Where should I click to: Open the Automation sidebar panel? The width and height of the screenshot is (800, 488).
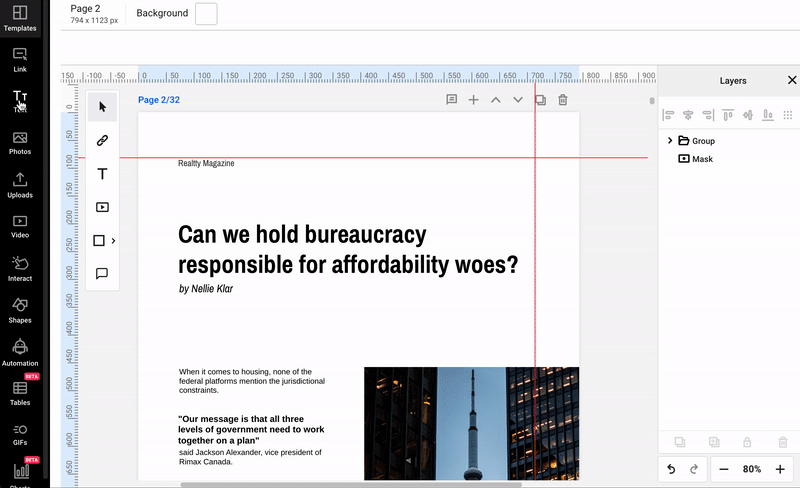tap(20, 353)
